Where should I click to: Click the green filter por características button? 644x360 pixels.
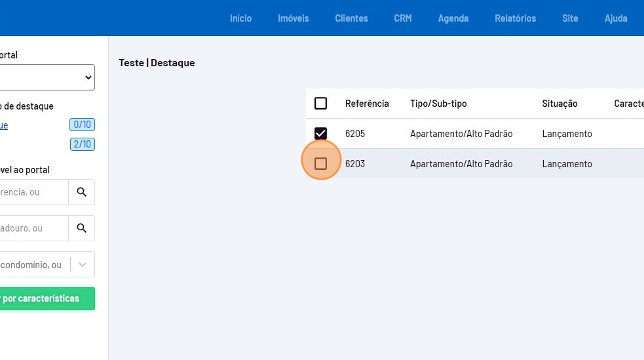(x=46, y=298)
